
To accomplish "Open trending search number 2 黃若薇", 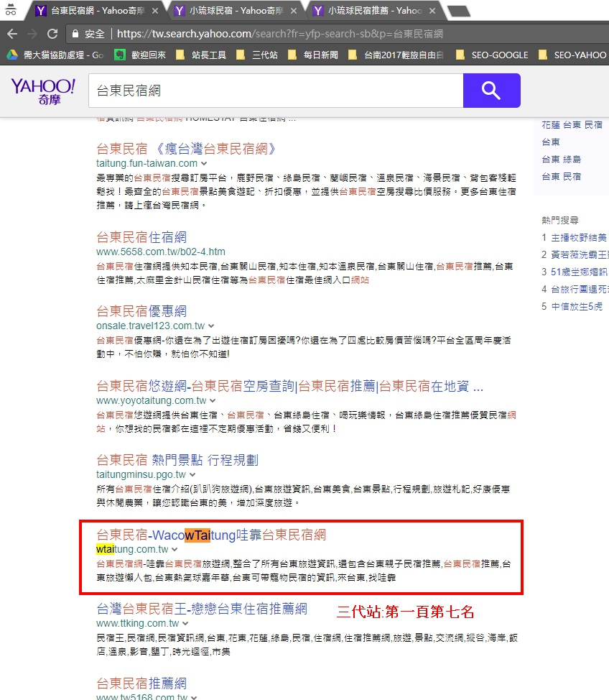I will click(x=579, y=255).
